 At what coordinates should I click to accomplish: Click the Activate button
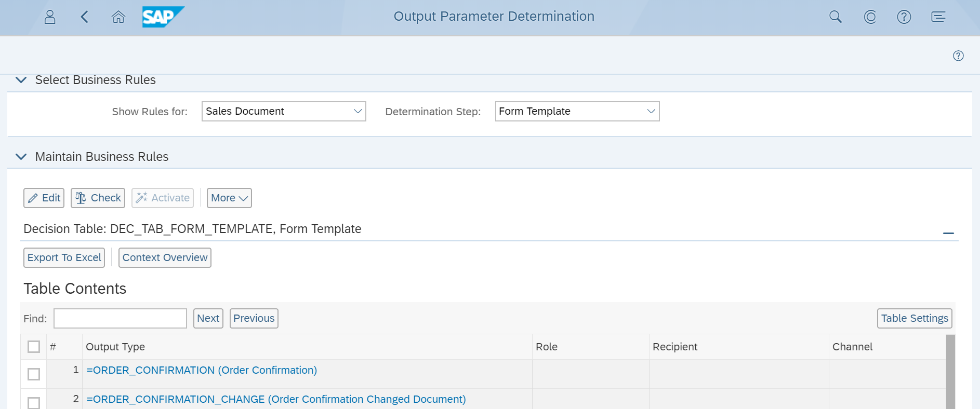[163, 198]
